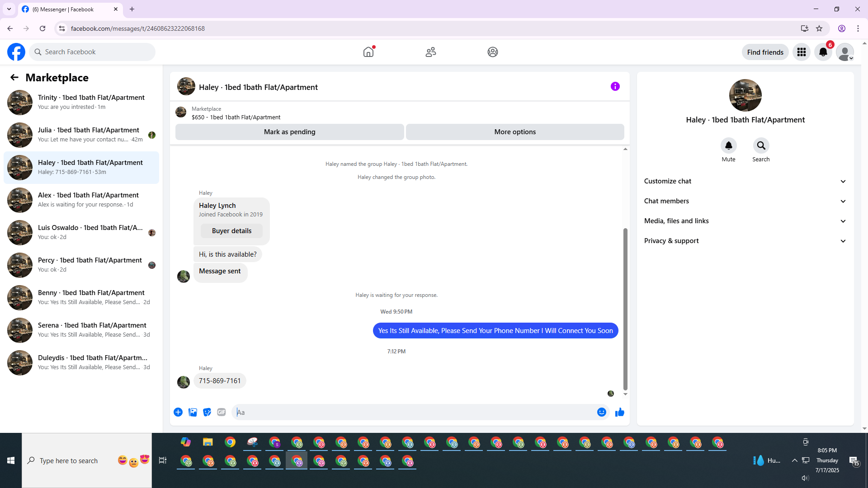Open the emoji picker in message box

click(x=601, y=412)
